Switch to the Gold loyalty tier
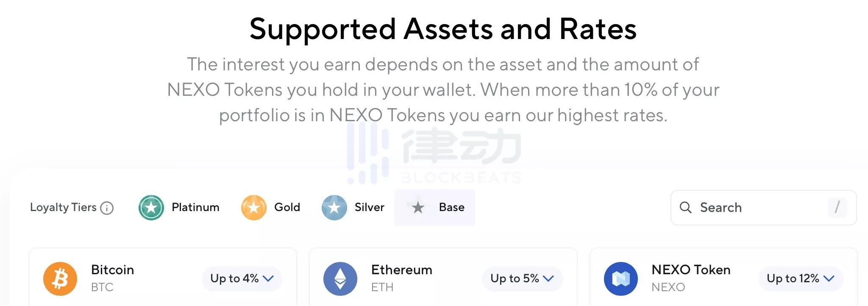 pos(287,207)
